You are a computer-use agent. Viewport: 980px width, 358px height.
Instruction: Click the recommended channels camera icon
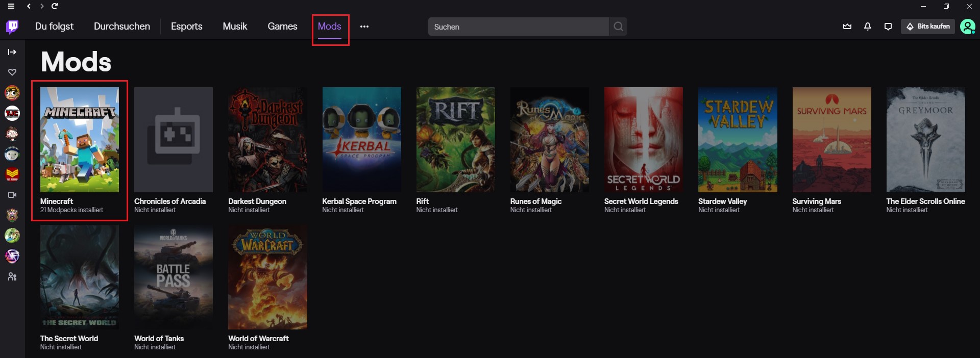[12, 195]
